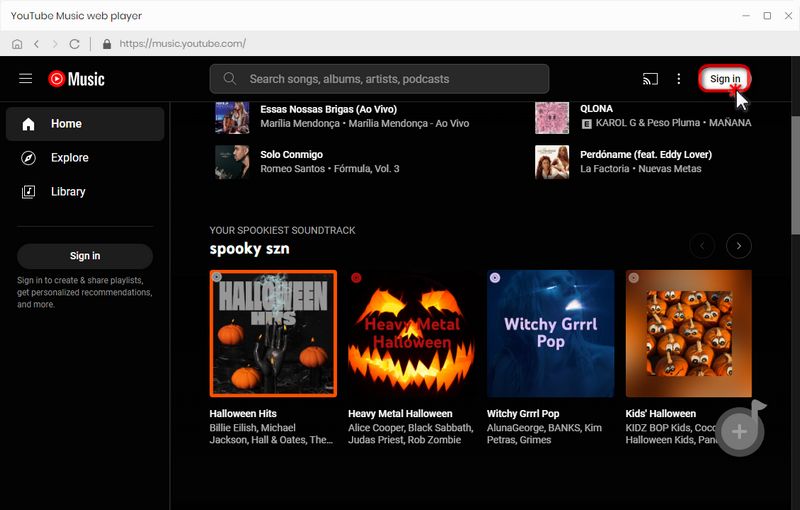Image resolution: width=800 pixels, height=510 pixels.
Task: Click Sign in at top right
Action: pyautogui.click(x=724, y=79)
